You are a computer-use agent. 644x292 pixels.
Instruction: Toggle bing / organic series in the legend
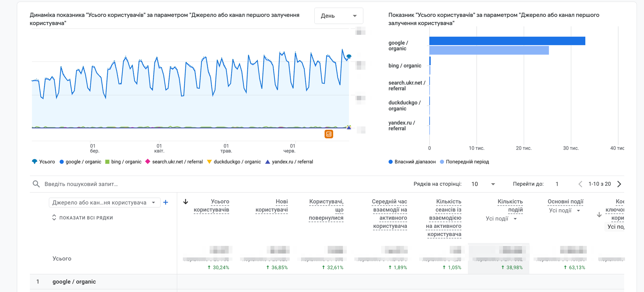[123, 162]
